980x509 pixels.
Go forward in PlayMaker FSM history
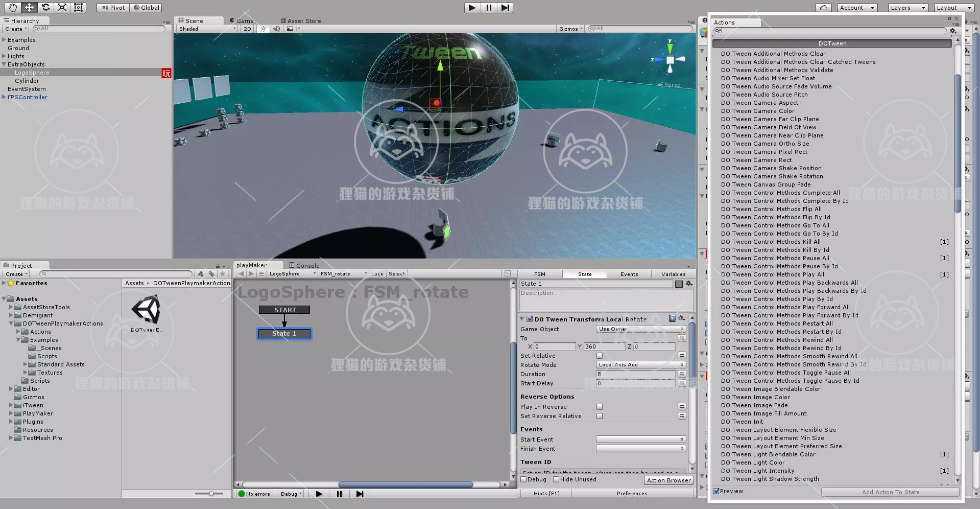pos(251,274)
